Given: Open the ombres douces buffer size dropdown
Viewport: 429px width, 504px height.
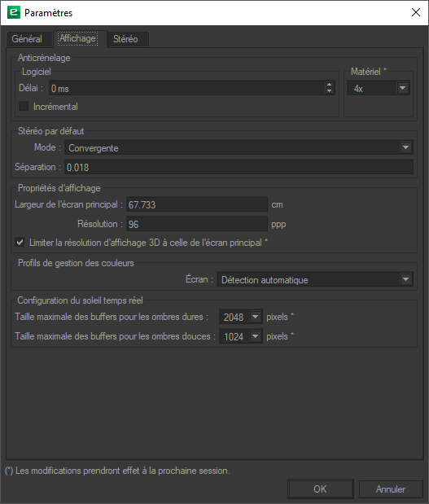Looking at the screenshot, I should click(241, 336).
